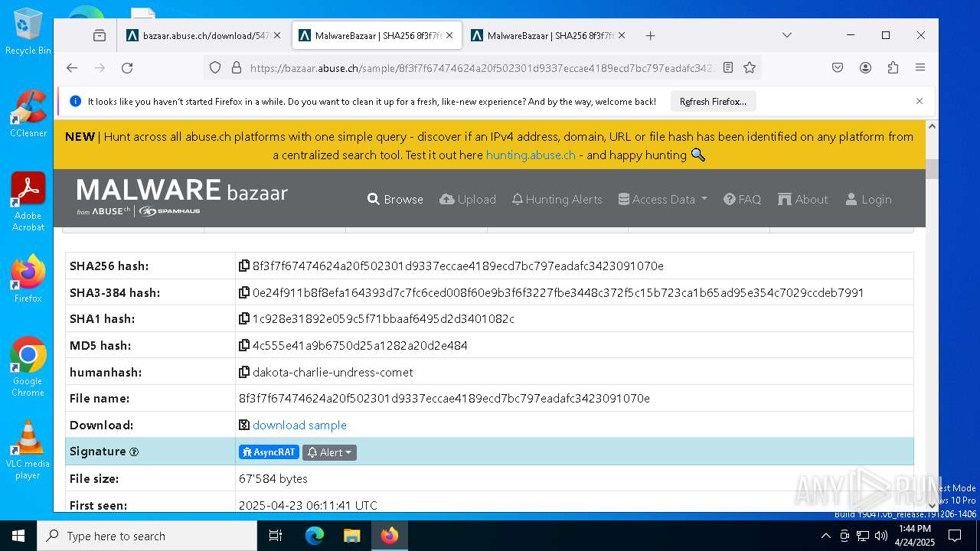Launch Microsoft Edge from taskbar
Image resolution: width=980 pixels, height=551 pixels.
(315, 536)
